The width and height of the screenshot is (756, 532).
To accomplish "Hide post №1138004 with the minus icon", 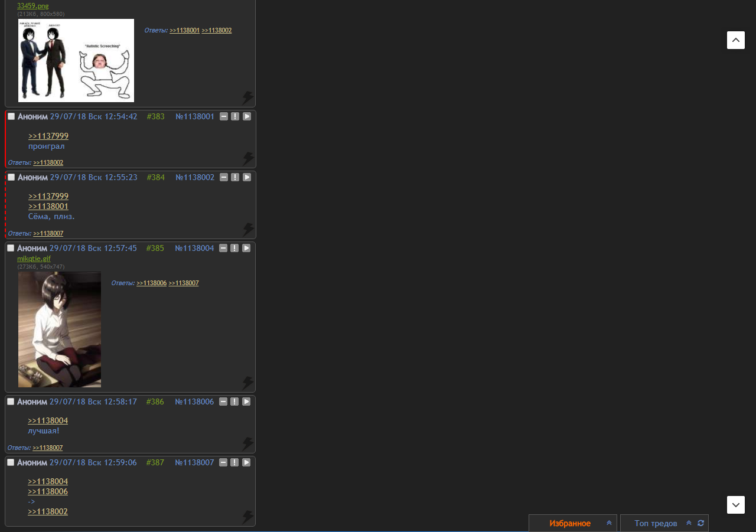I will [223, 248].
